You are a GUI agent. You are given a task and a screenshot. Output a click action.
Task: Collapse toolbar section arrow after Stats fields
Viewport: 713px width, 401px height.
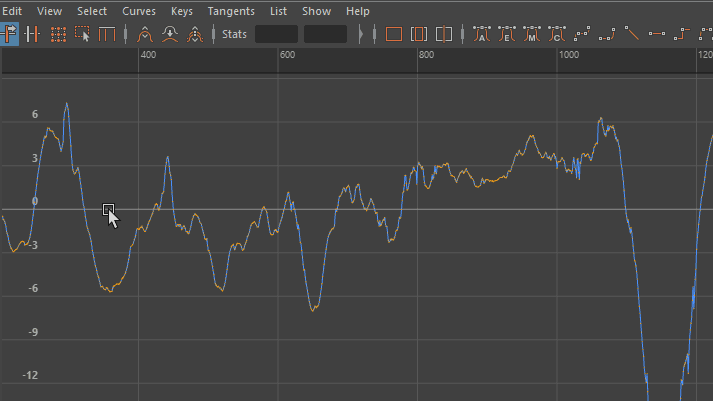pyautogui.click(x=361, y=34)
